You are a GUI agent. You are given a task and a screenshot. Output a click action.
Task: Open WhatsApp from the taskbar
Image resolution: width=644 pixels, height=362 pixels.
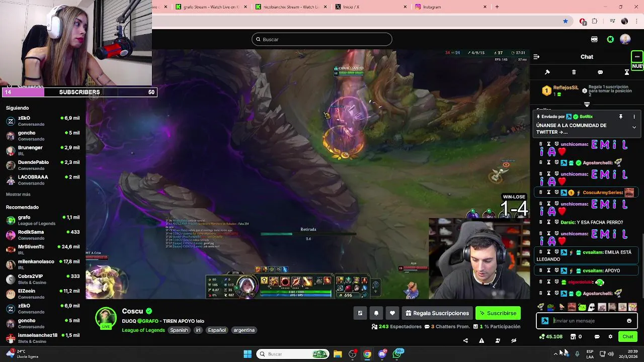397,354
